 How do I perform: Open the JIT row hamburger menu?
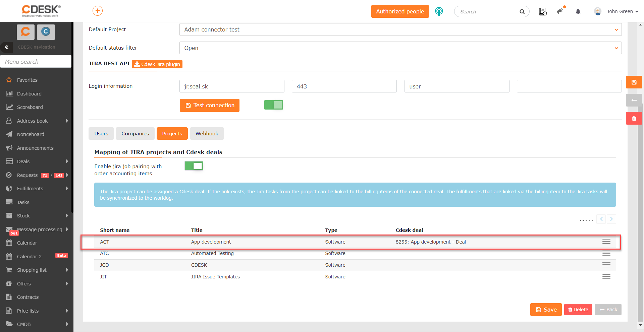point(606,277)
